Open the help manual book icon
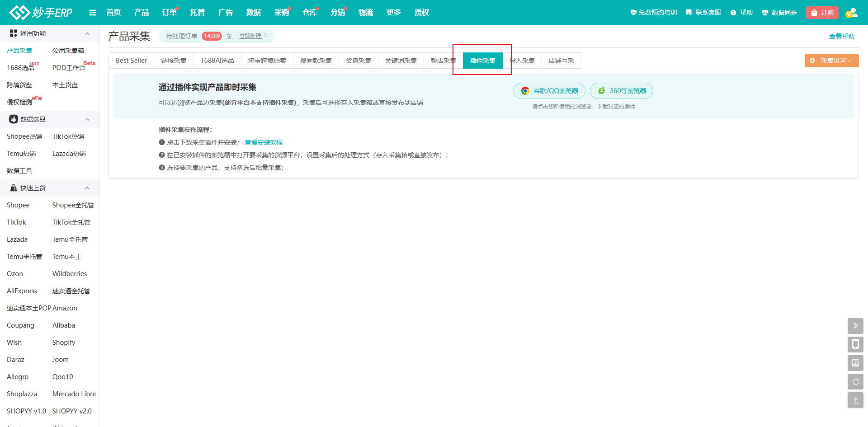This screenshot has width=868, height=427. (855, 363)
